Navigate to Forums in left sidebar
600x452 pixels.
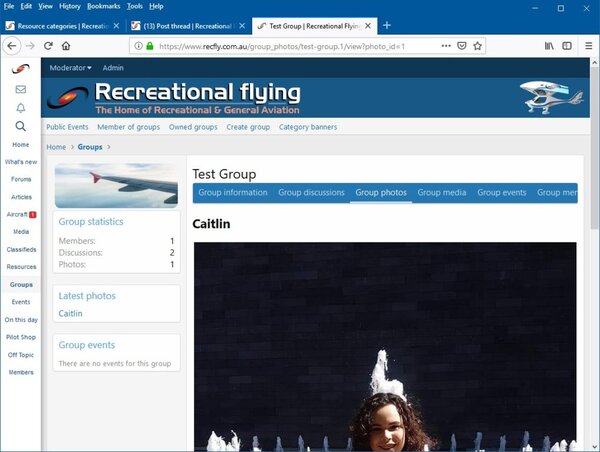(x=21, y=179)
